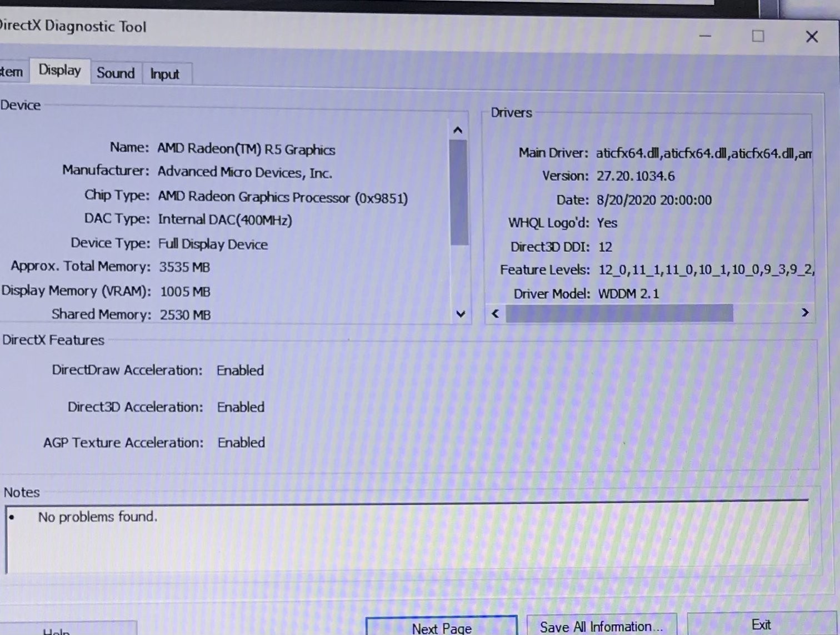The image size is (840, 635).
Task: Click Drivers panel scroll right arrow
Action: coord(804,313)
